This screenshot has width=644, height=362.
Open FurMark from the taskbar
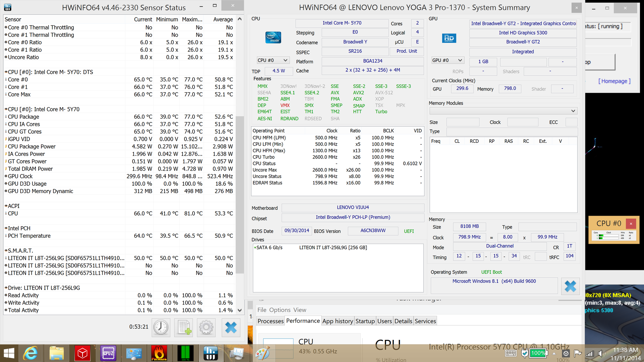159,353
